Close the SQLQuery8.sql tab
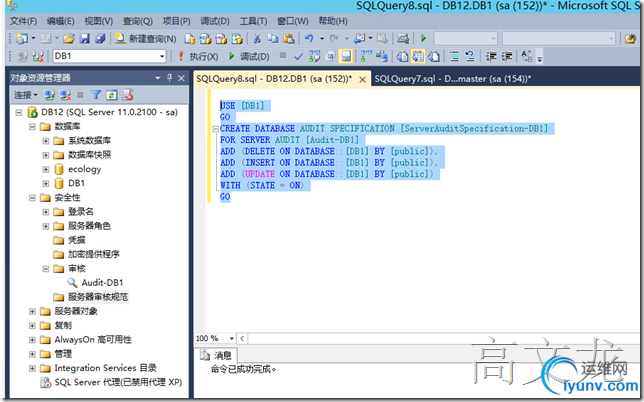Screen dimensions: 644x402 (x=363, y=79)
